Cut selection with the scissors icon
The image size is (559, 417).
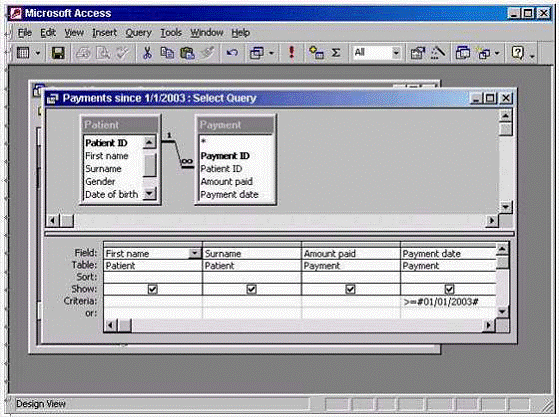147,53
